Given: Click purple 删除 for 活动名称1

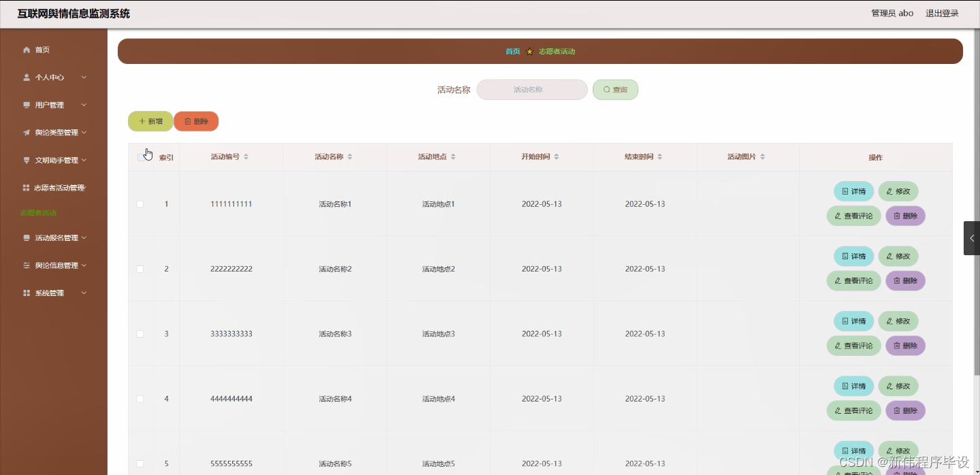Looking at the screenshot, I should pyautogui.click(x=905, y=216).
